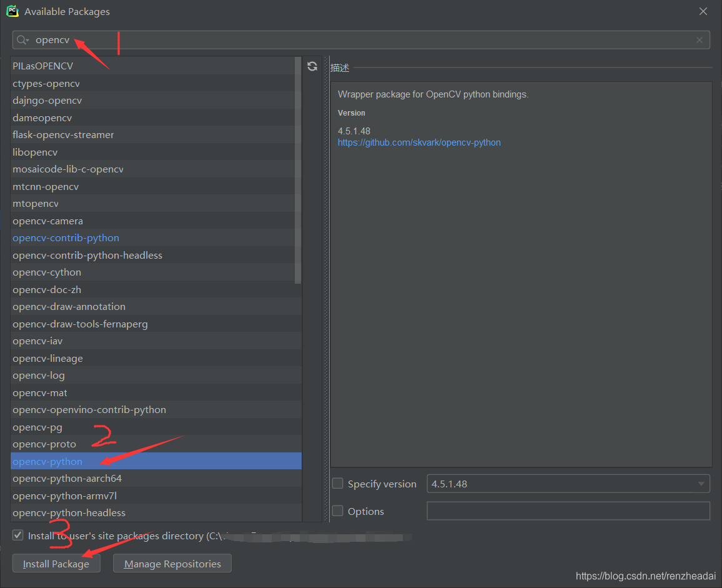Select opencv-cython package
Image resolution: width=722 pixels, height=588 pixels.
point(156,272)
